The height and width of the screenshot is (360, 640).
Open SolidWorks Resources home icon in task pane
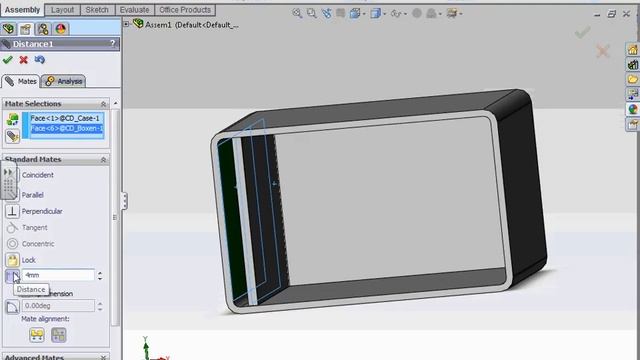coord(633,50)
